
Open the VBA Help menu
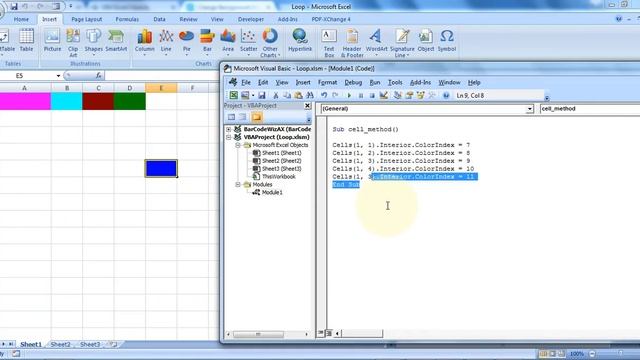474,82
